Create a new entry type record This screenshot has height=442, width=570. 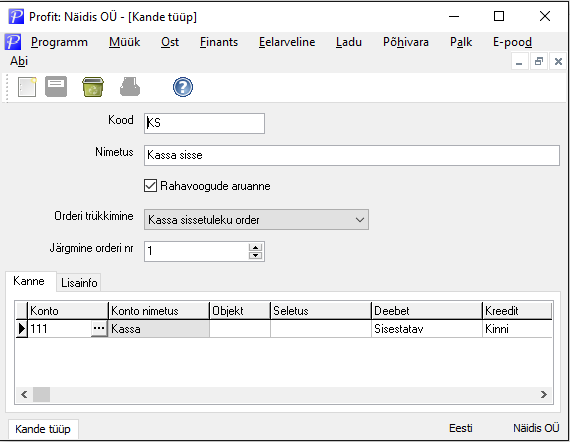27,87
